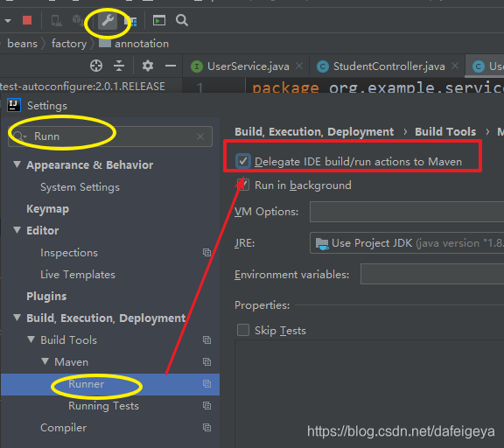Click the dimmed coverage/device toolbar icon

click(x=57, y=21)
